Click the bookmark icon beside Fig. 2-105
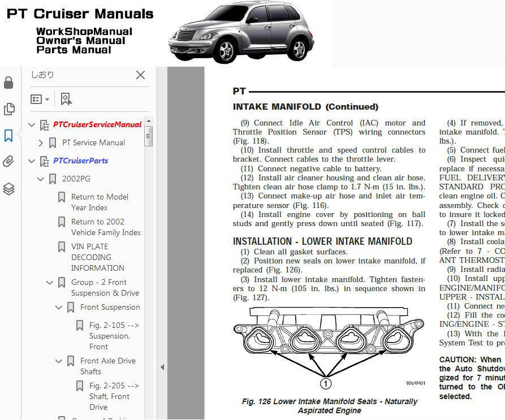The width and height of the screenshot is (505, 420). click(80, 326)
